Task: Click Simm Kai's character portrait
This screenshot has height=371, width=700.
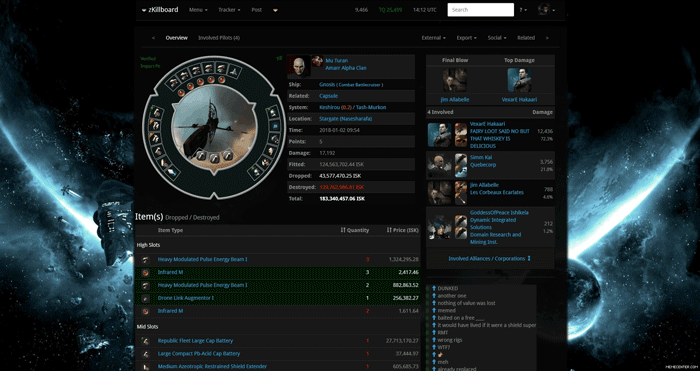Action: [439, 166]
